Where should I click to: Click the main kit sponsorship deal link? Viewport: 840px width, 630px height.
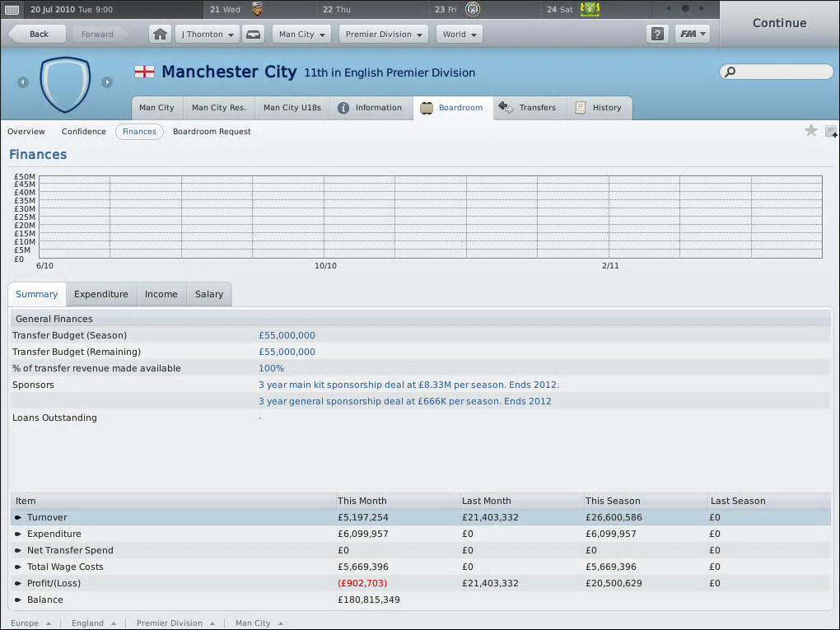(x=408, y=385)
